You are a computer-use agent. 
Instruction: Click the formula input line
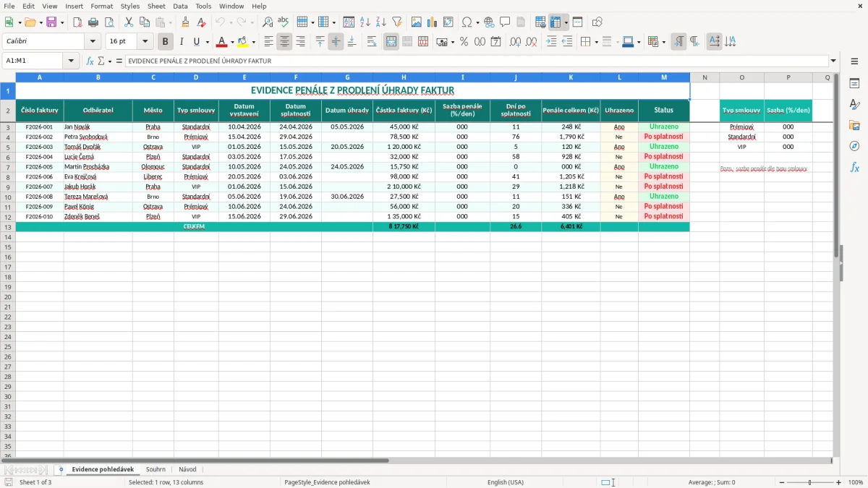[477, 61]
